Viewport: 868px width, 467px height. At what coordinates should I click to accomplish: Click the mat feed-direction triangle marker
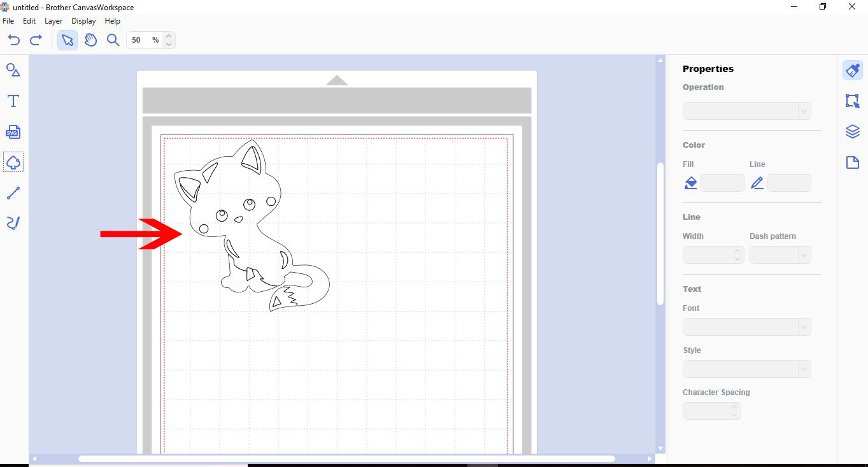[337, 80]
